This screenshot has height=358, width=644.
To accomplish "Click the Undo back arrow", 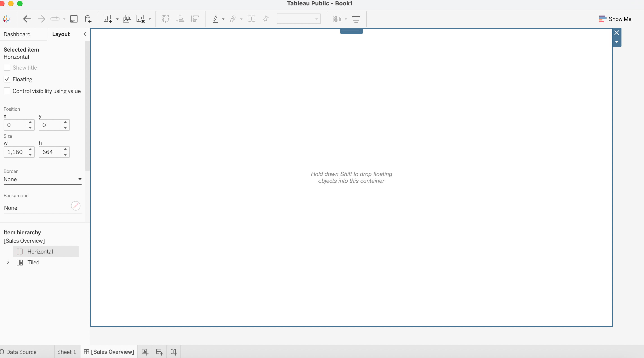I will [27, 19].
